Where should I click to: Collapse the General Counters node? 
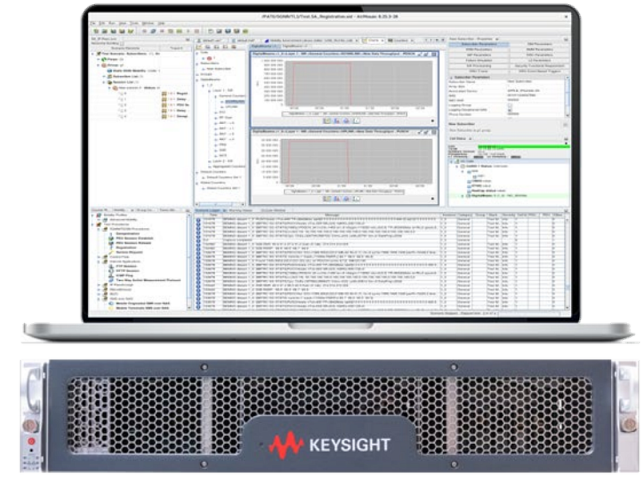[x=216, y=96]
